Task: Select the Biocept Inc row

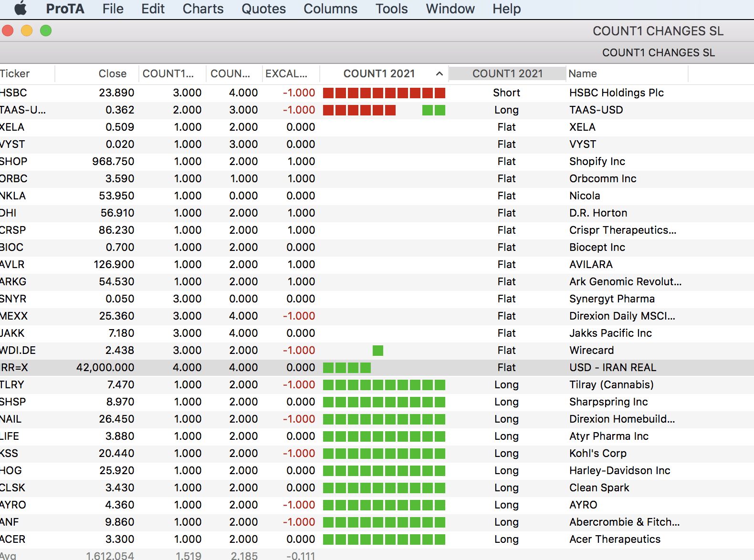Action: [x=377, y=247]
